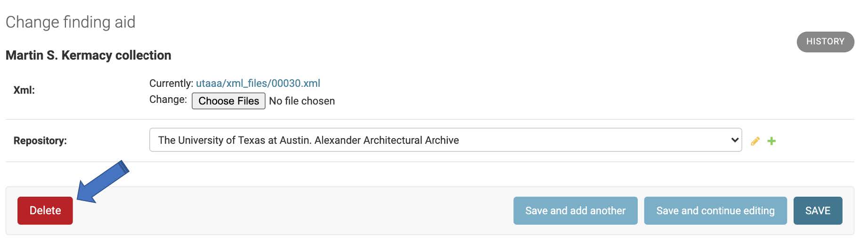This screenshot has height=251, width=868.
Task: Add another repository with green plus
Action: click(771, 141)
